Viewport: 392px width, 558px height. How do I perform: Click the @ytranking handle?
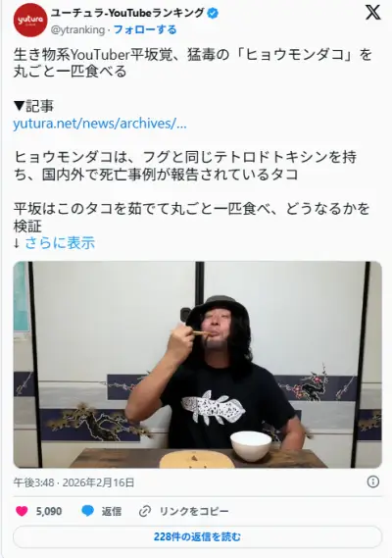click(x=77, y=29)
